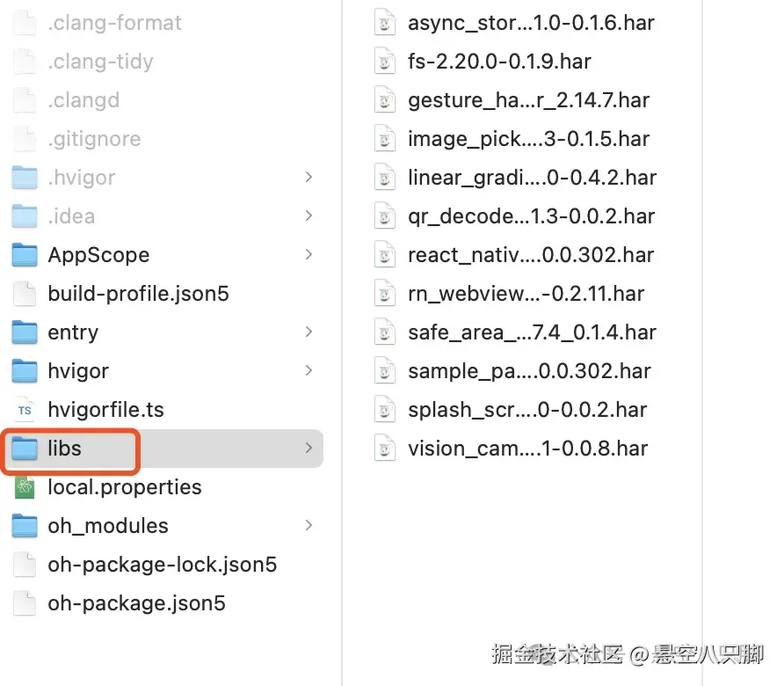
Task: Click the AppScope folder icon
Action: (x=25, y=255)
